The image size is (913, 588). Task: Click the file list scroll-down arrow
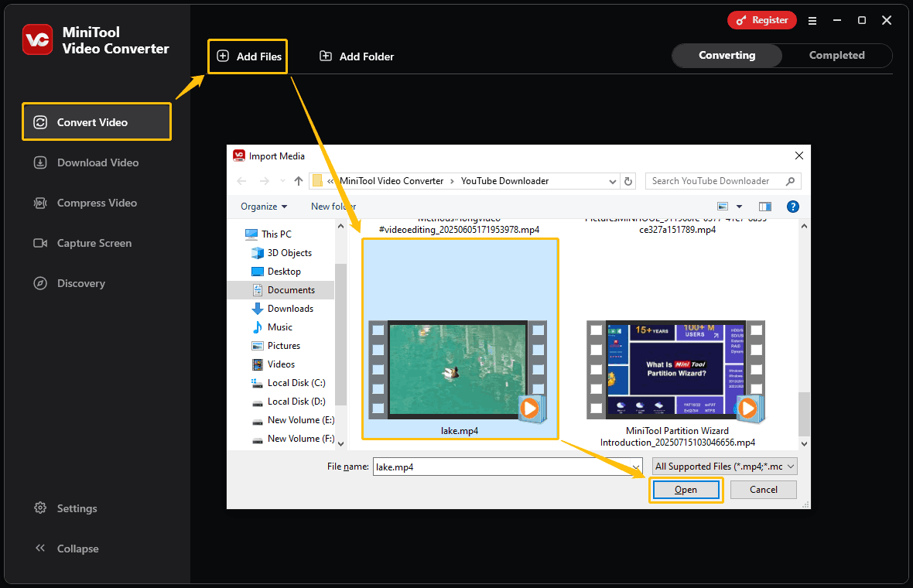[x=804, y=443]
